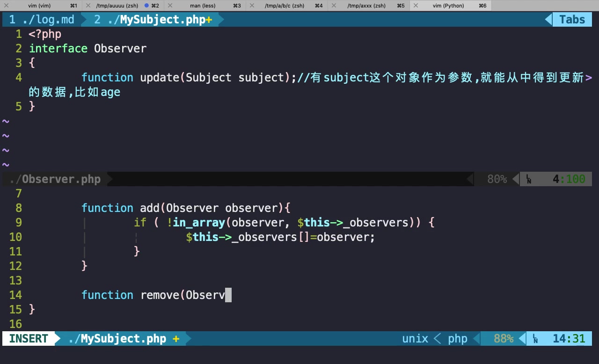
Task: Click line number 13 in the gutter
Action: pyautogui.click(x=15, y=281)
